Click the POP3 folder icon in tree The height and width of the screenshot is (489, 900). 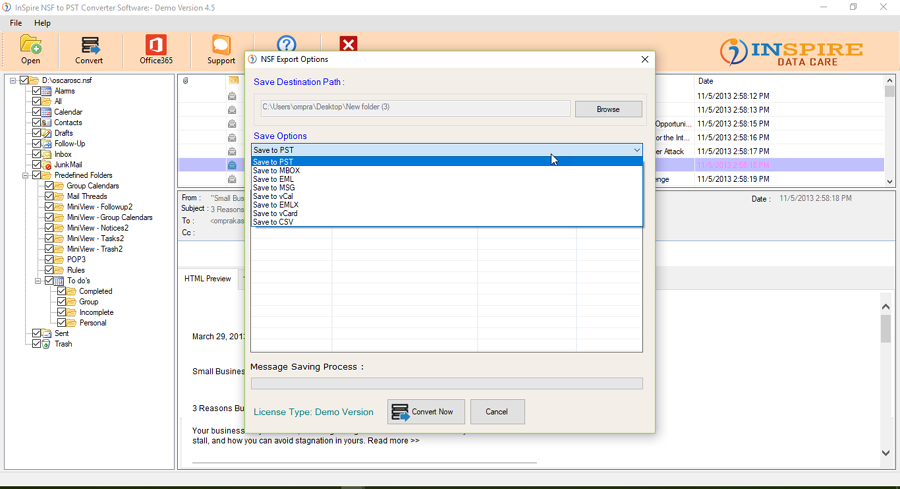59,259
